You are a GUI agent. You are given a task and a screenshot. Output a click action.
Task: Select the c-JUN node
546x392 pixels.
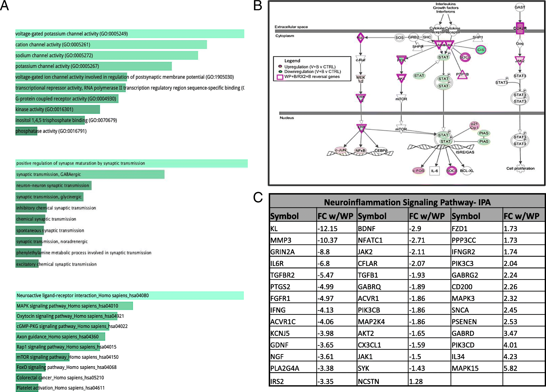point(341,150)
